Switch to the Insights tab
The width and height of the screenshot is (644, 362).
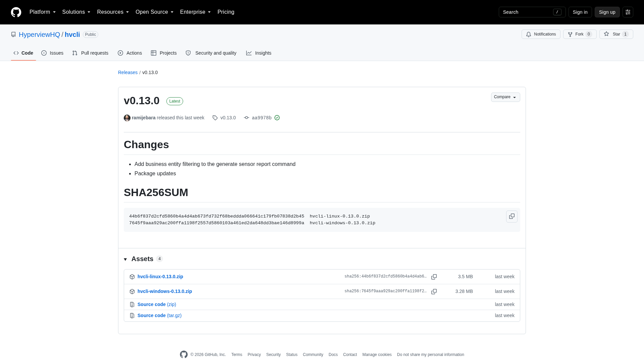(x=259, y=53)
